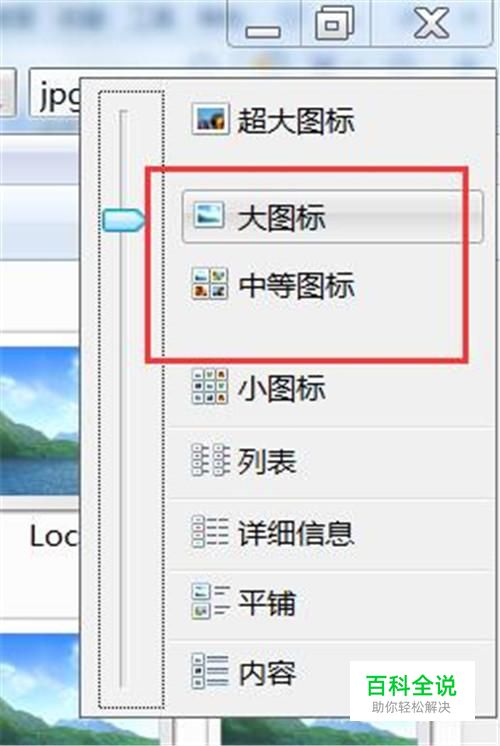500x746 pixels.
Task: Click the view size slider handle
Action: point(122,220)
